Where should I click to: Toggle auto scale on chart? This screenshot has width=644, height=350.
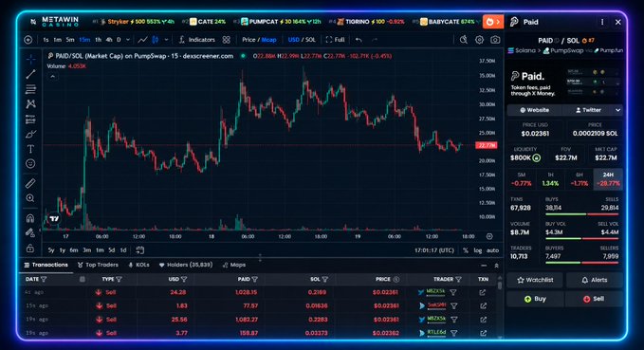click(492, 250)
